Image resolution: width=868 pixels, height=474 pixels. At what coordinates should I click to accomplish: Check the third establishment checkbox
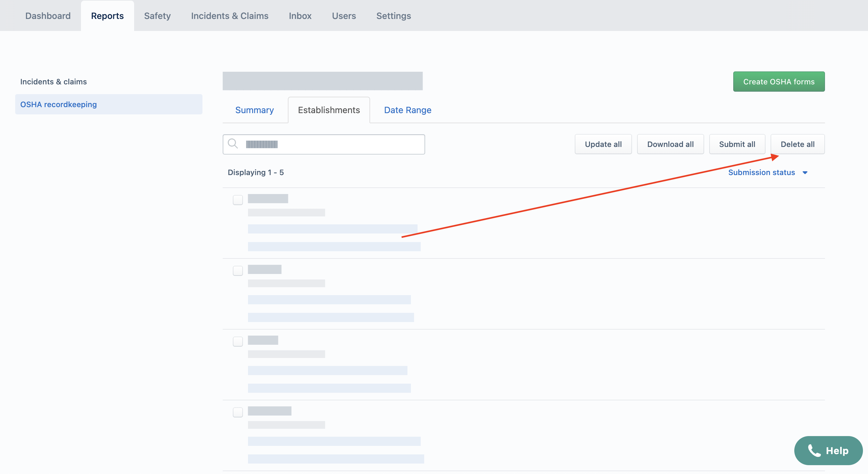(x=238, y=341)
